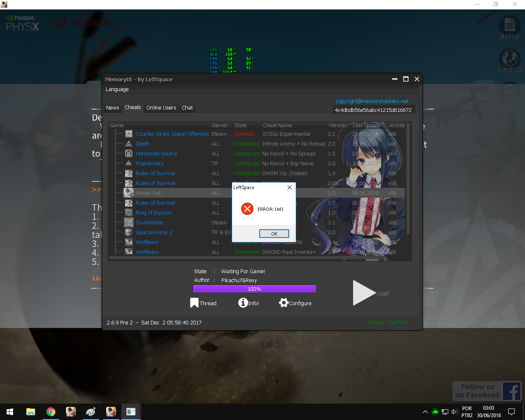This screenshot has width=525, height=420.
Task: Click Follow us on Facebook banner
Action: (487, 391)
